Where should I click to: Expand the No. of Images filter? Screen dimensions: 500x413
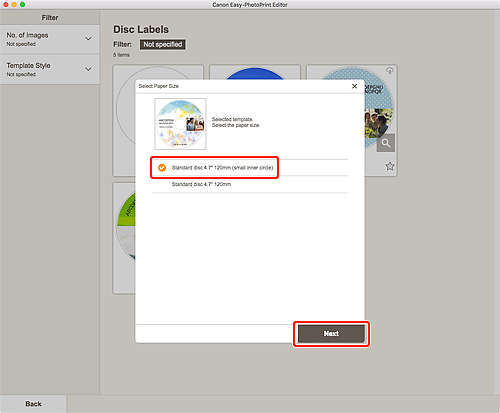click(x=50, y=39)
